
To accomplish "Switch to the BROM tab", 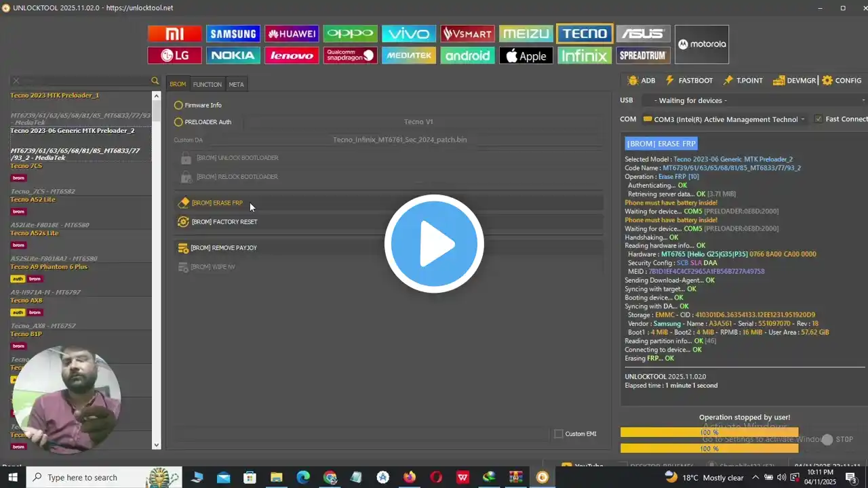I will (178, 84).
